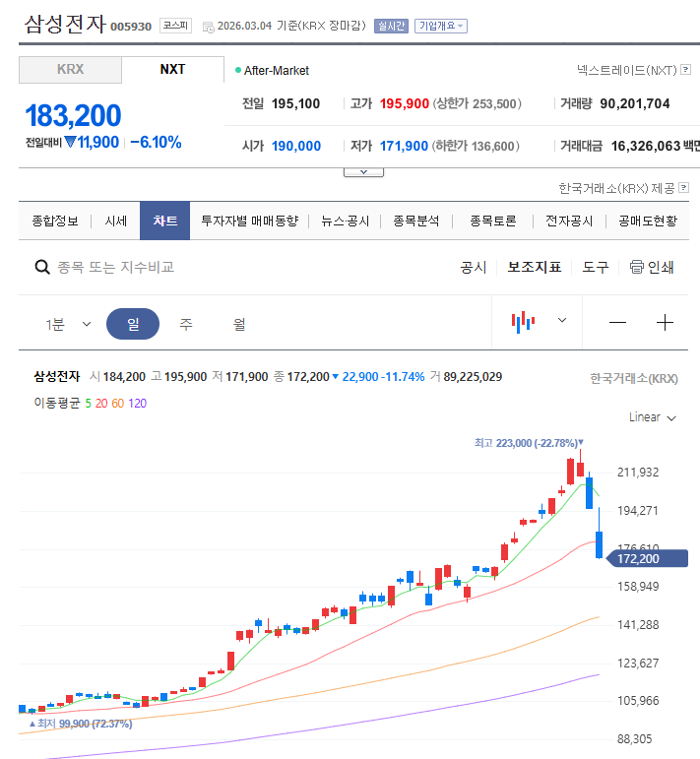Open the 도구 tools menu
The width and height of the screenshot is (700, 759).
(x=595, y=267)
